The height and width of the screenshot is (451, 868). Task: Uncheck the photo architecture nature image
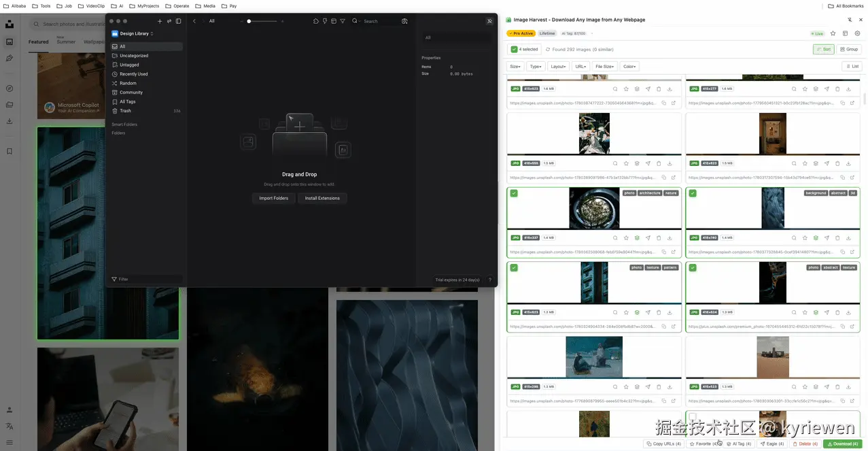click(x=514, y=193)
